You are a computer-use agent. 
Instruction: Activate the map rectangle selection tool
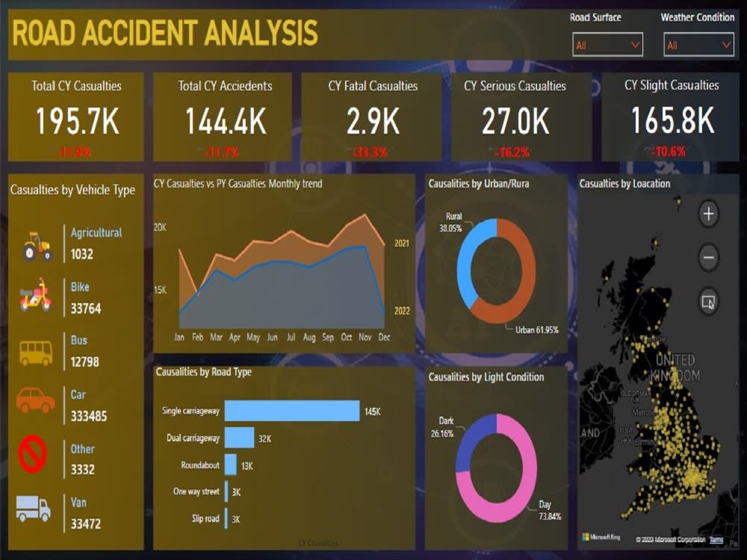tap(707, 300)
